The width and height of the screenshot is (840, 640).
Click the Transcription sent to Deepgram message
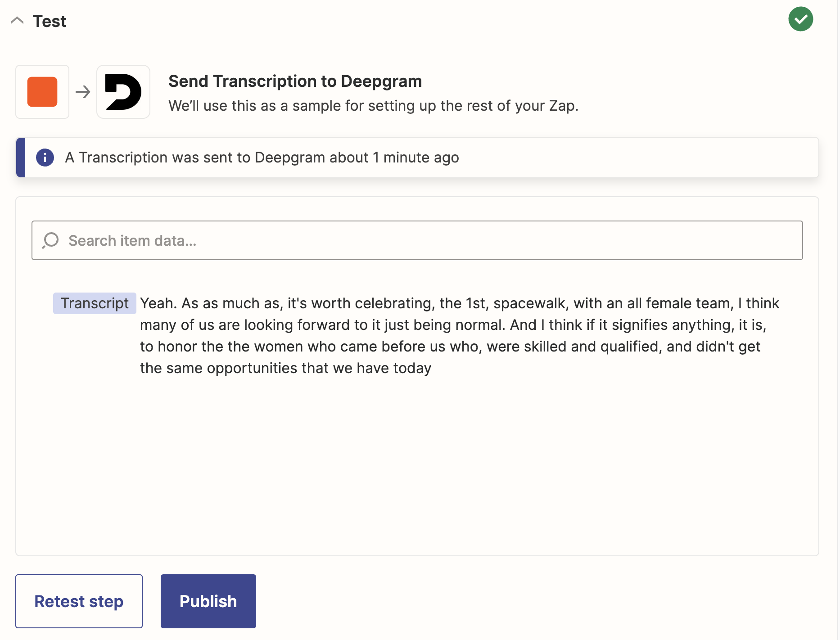(x=262, y=158)
